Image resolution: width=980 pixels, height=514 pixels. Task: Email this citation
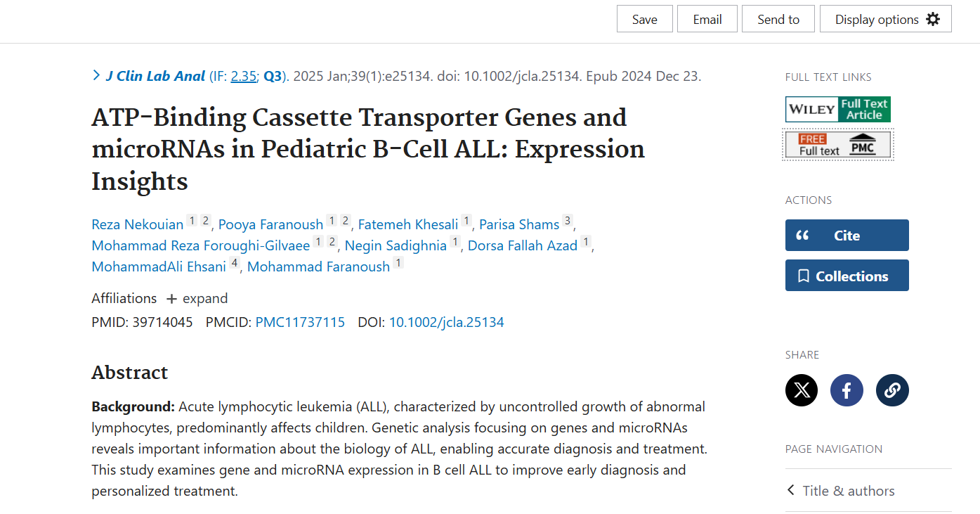707,19
